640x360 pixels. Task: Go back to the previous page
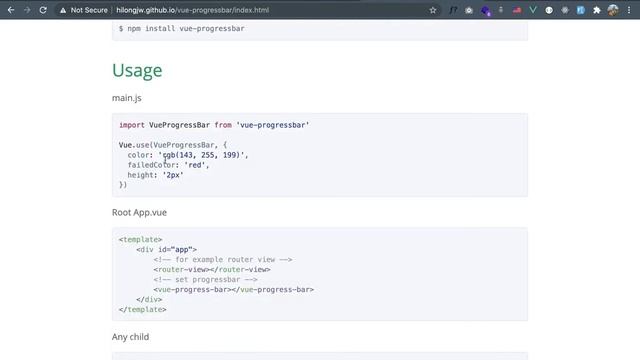pos(11,10)
